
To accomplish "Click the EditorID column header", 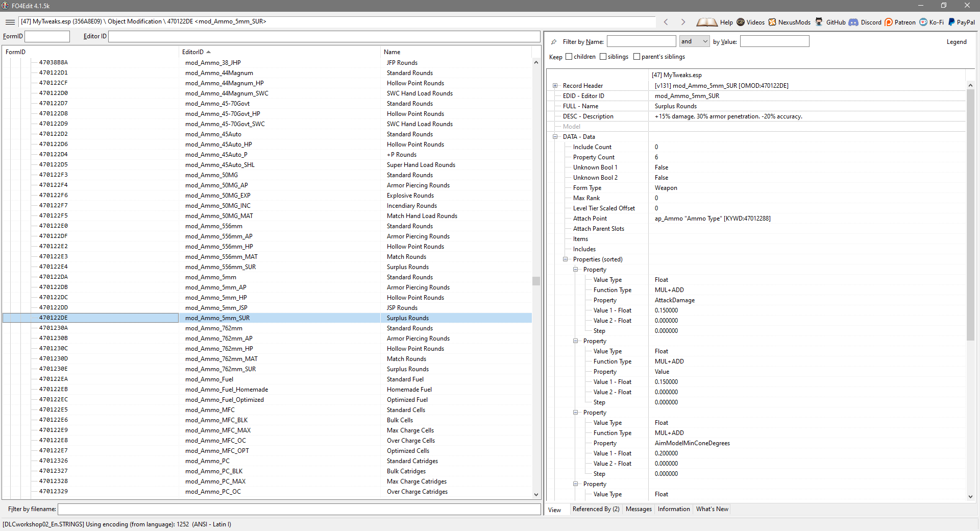I will click(x=280, y=52).
